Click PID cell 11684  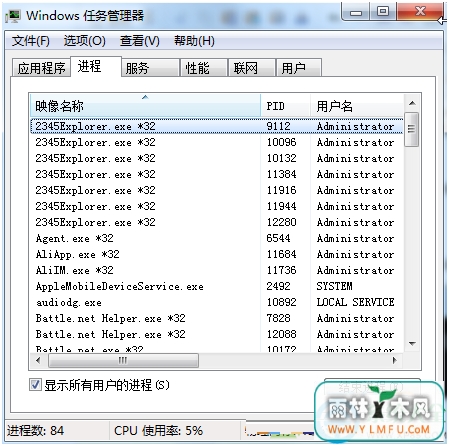(x=281, y=254)
